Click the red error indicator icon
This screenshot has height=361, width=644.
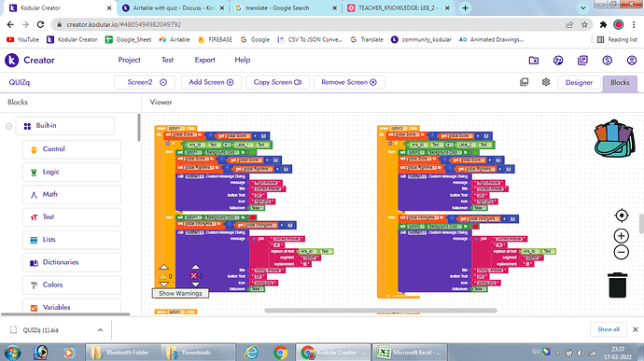[194, 275]
